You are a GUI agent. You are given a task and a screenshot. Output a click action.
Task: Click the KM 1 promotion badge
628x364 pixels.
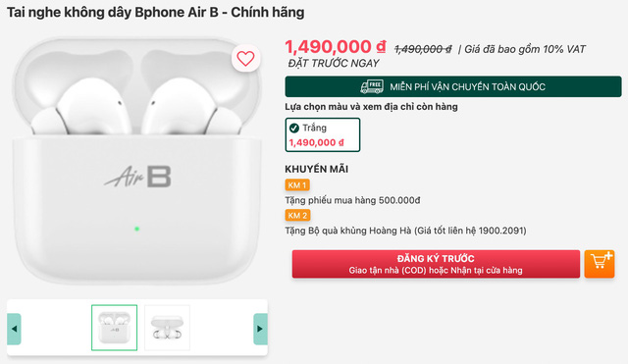pyautogui.click(x=297, y=185)
